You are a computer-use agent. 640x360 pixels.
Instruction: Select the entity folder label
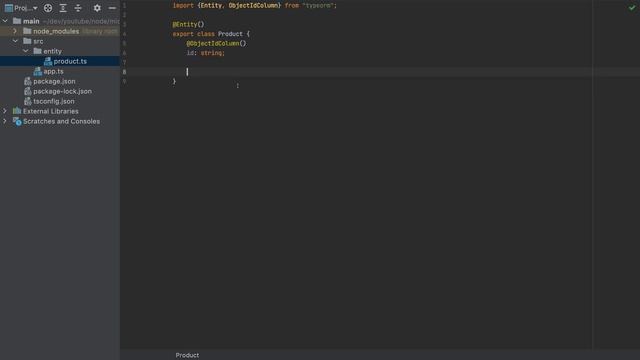click(x=52, y=51)
